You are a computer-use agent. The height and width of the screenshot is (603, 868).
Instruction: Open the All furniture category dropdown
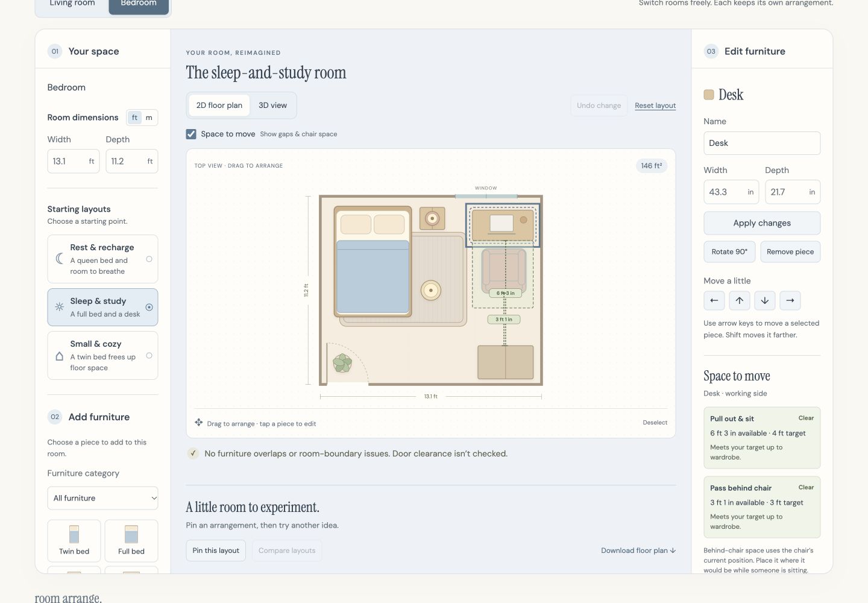click(102, 498)
